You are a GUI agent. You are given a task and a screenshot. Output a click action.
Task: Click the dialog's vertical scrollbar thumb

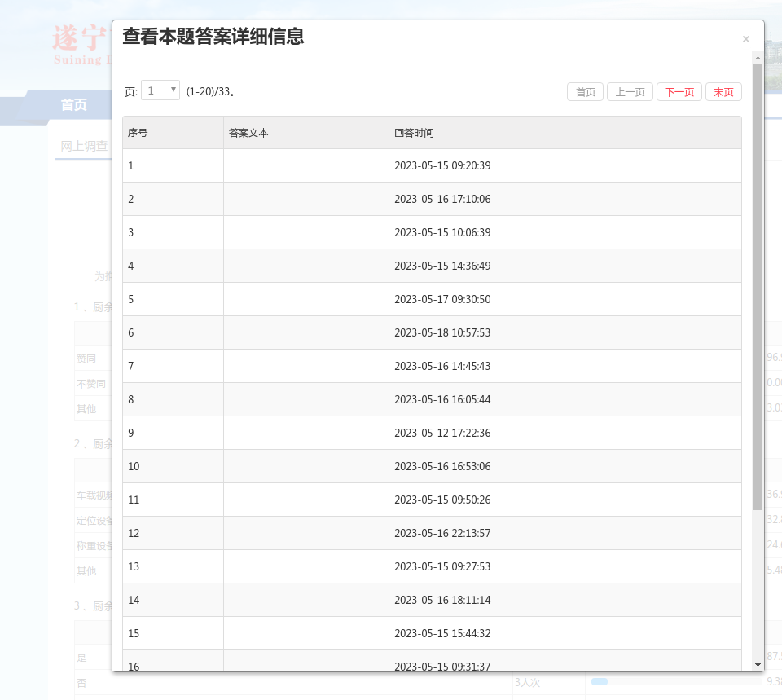pyautogui.click(x=758, y=285)
